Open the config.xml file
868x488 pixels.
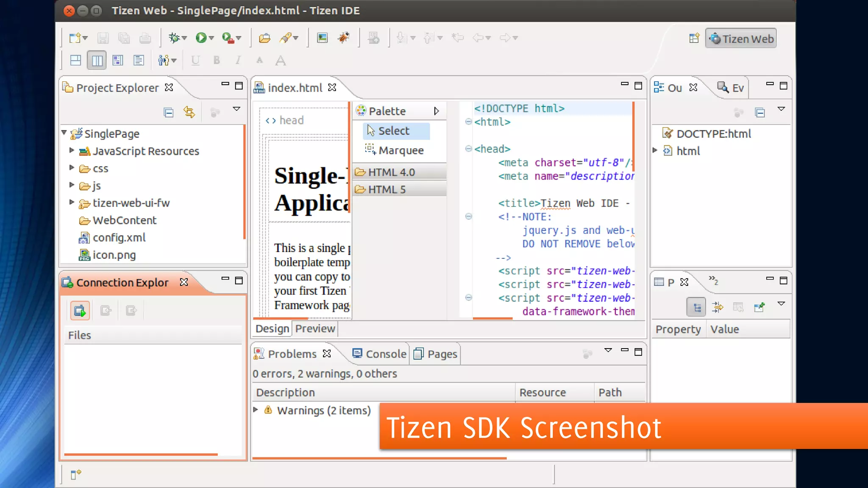(119, 238)
